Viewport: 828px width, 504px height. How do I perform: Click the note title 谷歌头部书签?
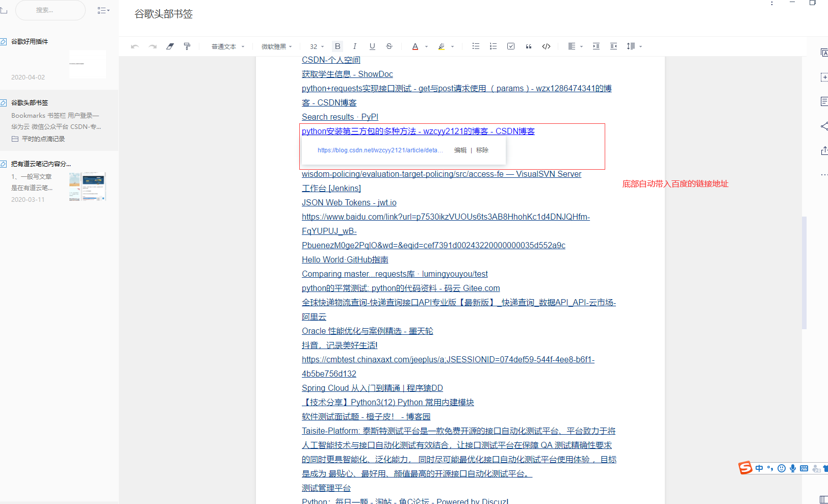pyautogui.click(x=164, y=14)
